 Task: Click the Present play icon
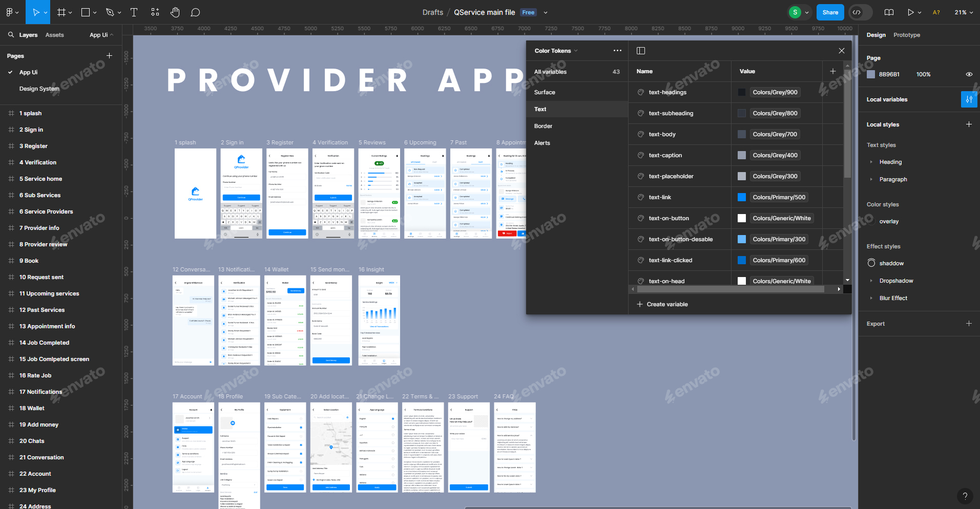(911, 12)
